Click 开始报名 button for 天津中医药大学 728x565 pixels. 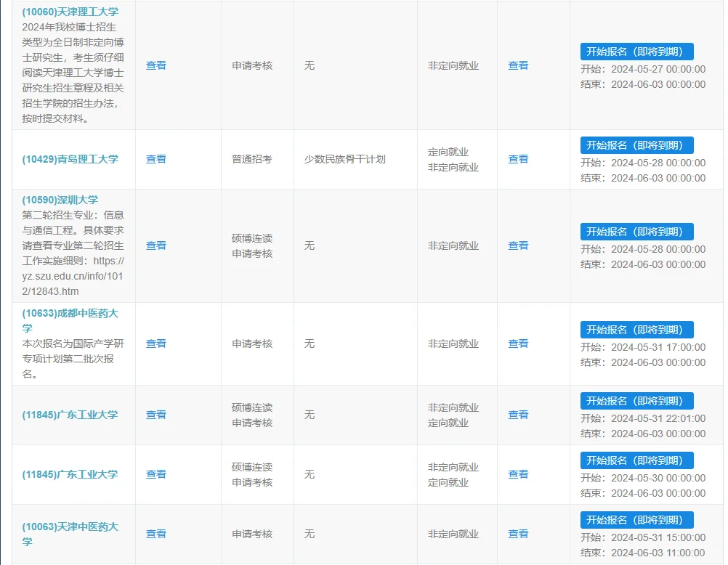point(636,520)
